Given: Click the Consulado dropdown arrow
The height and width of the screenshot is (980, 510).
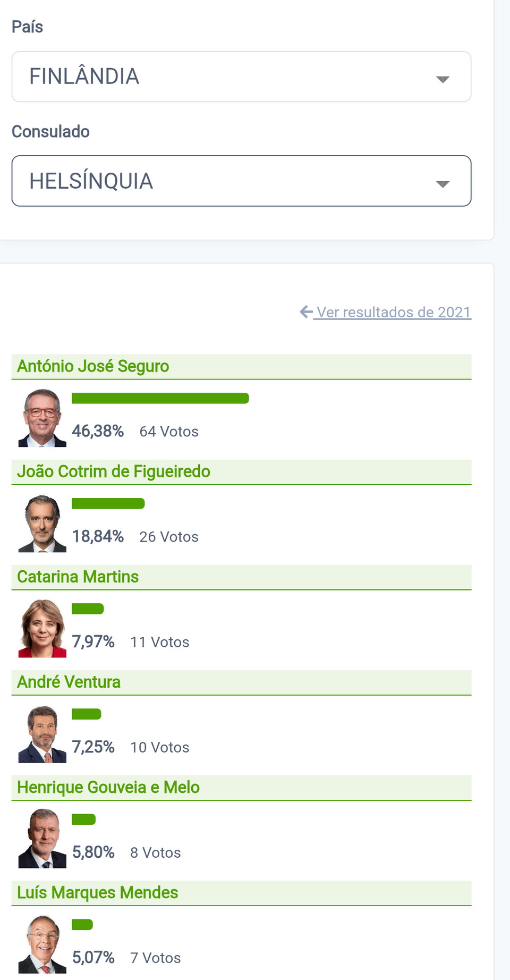Looking at the screenshot, I should tap(443, 184).
